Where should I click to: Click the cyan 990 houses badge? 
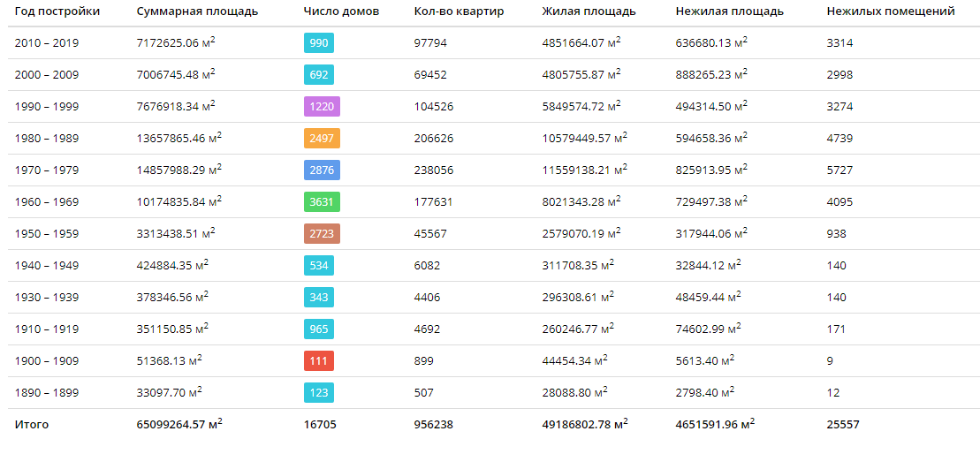(319, 43)
